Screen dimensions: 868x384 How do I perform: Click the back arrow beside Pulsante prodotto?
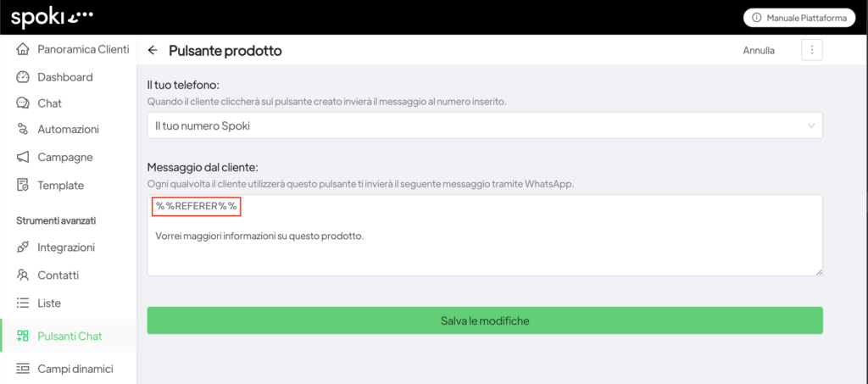[x=153, y=51]
